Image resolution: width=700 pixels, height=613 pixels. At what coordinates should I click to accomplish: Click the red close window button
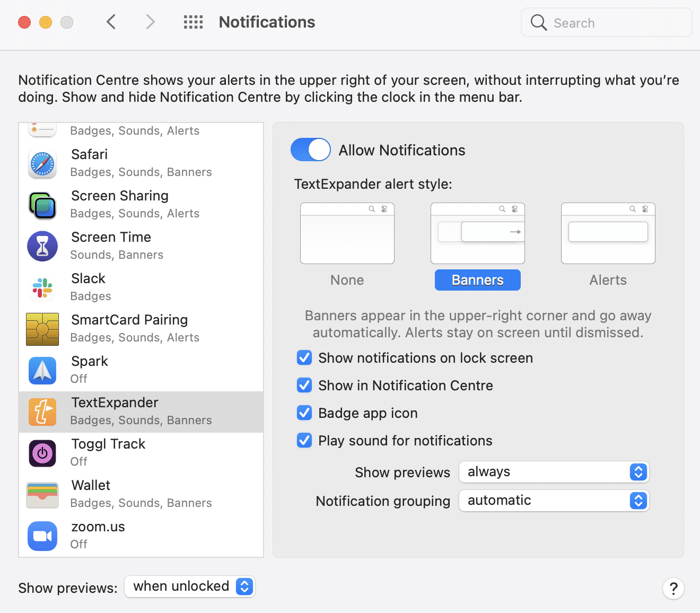coord(24,22)
